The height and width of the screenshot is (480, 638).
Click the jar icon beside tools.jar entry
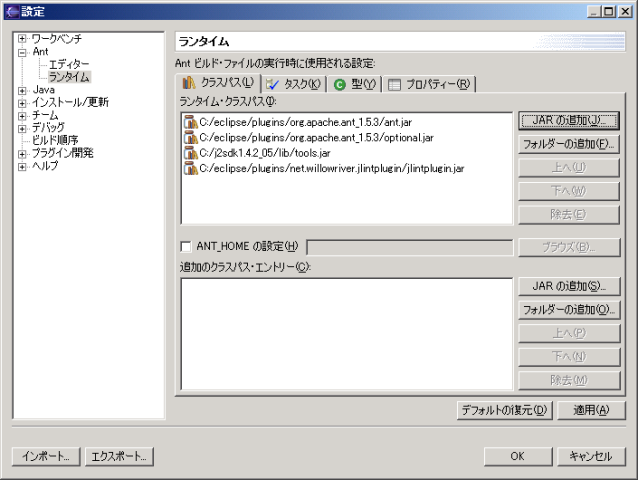pos(190,153)
